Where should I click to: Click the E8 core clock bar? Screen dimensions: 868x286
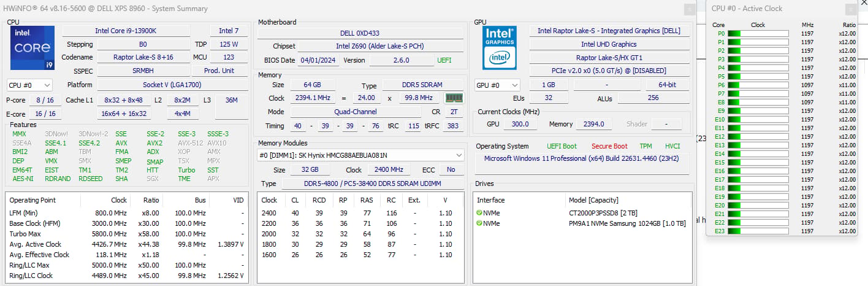758,102
